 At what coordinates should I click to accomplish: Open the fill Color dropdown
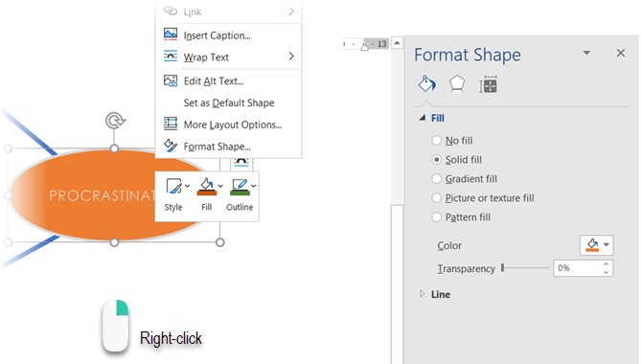coord(597,245)
